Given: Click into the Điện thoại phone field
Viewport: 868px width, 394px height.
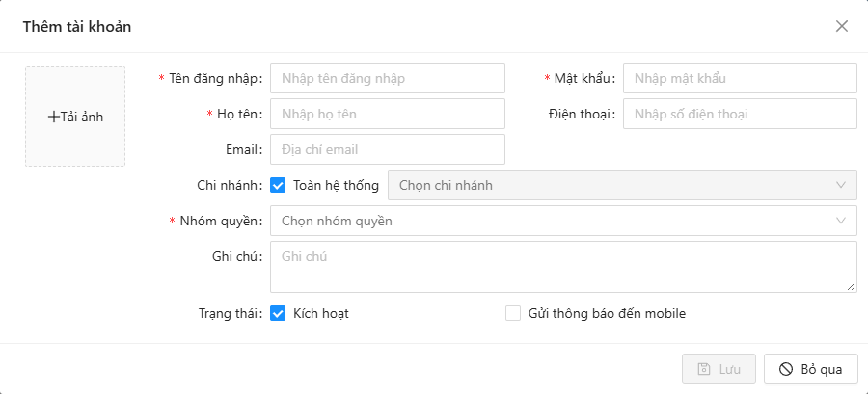Looking at the screenshot, I should (x=740, y=114).
